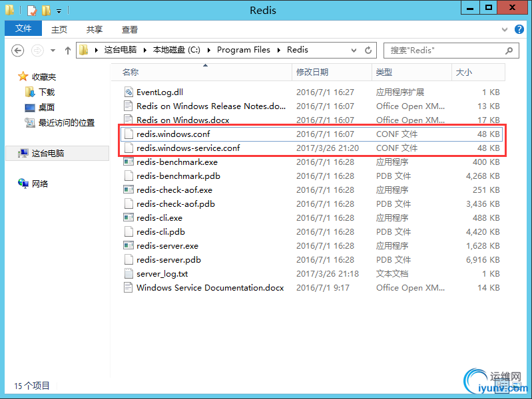This screenshot has width=532, height=399.
Task: Click the search magnifier icon
Action: click(509, 51)
